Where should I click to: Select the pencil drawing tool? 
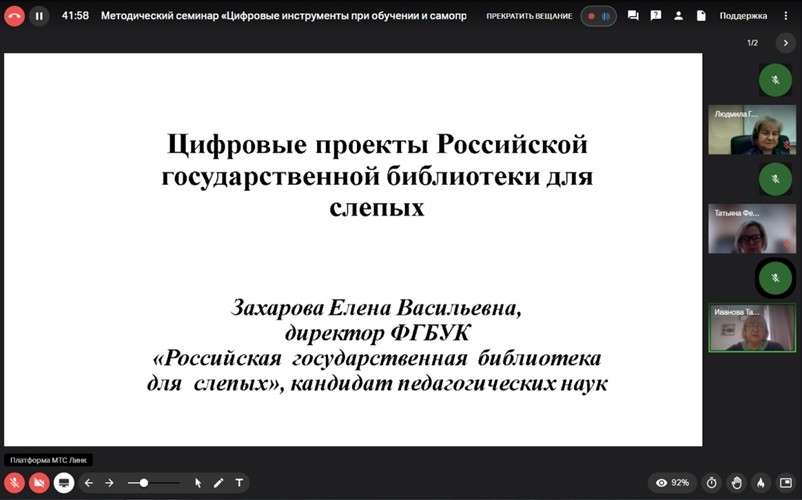pyautogui.click(x=218, y=483)
